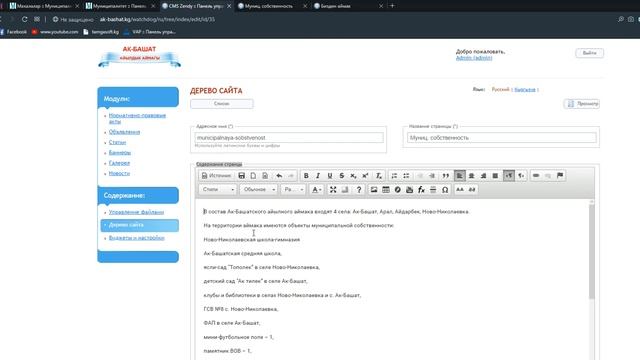Click the Maximize editor icon
The height and width of the screenshot is (360, 640).
tap(333, 190)
